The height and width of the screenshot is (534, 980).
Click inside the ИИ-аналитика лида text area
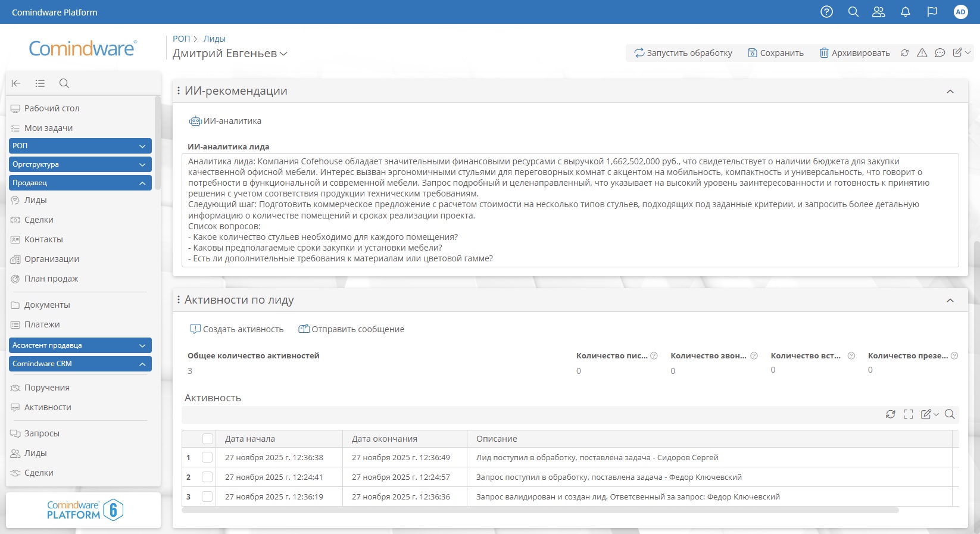[x=570, y=210]
